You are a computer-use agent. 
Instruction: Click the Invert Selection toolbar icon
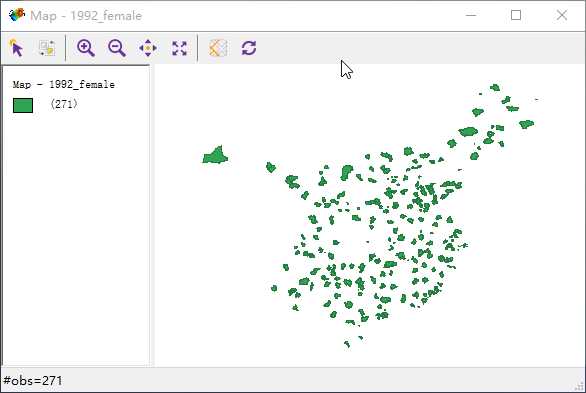click(47, 48)
